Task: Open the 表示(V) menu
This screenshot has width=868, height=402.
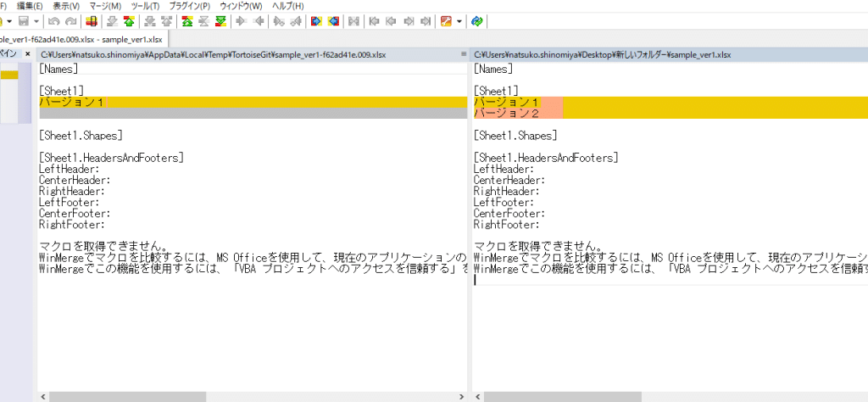Action: (66, 6)
